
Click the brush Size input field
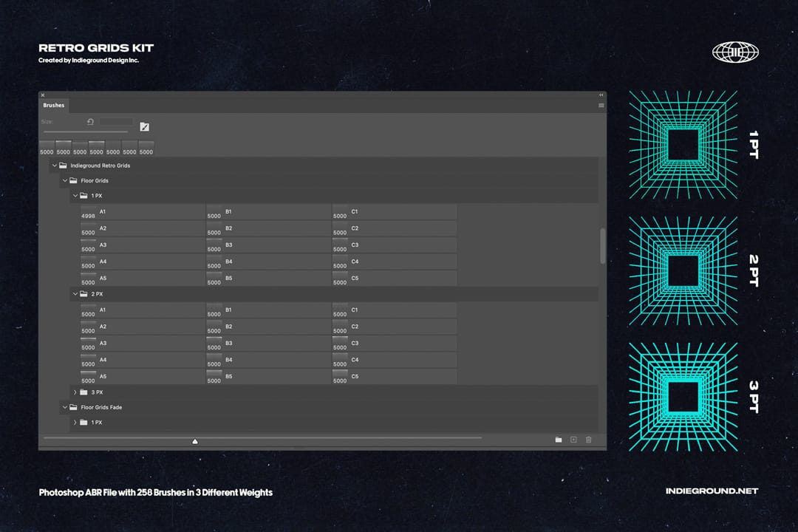coord(116,122)
